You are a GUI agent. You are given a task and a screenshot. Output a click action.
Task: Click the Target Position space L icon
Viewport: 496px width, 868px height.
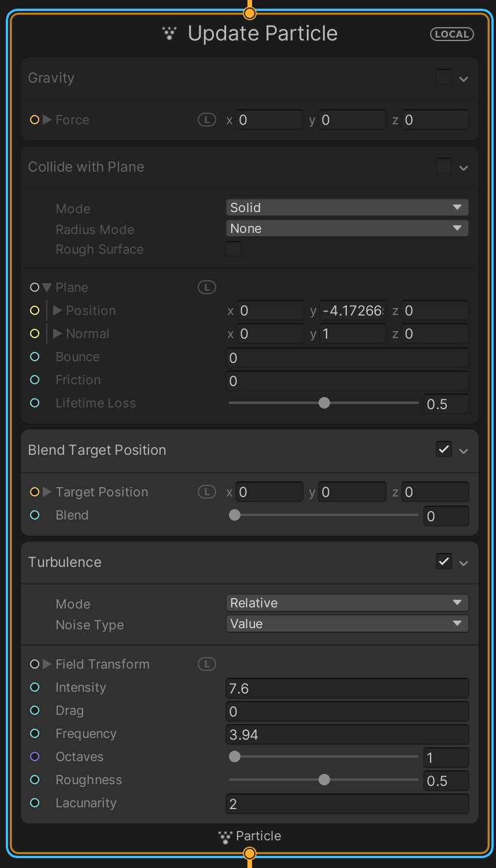point(206,492)
